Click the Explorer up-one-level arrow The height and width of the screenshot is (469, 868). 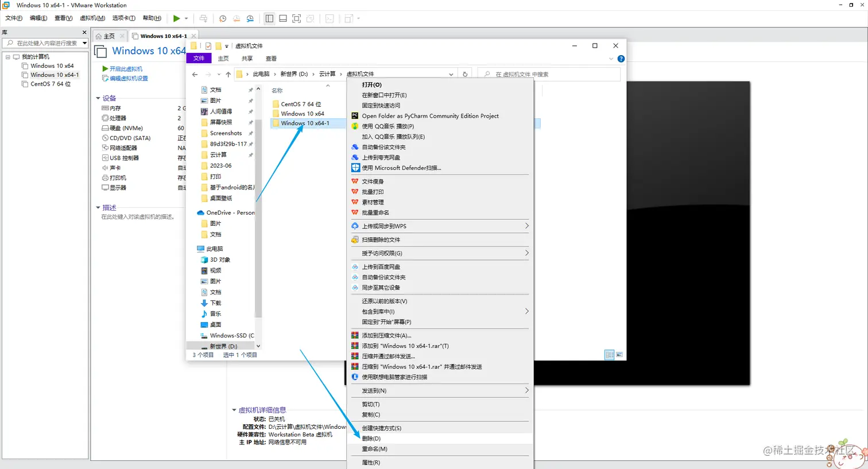[x=228, y=74]
